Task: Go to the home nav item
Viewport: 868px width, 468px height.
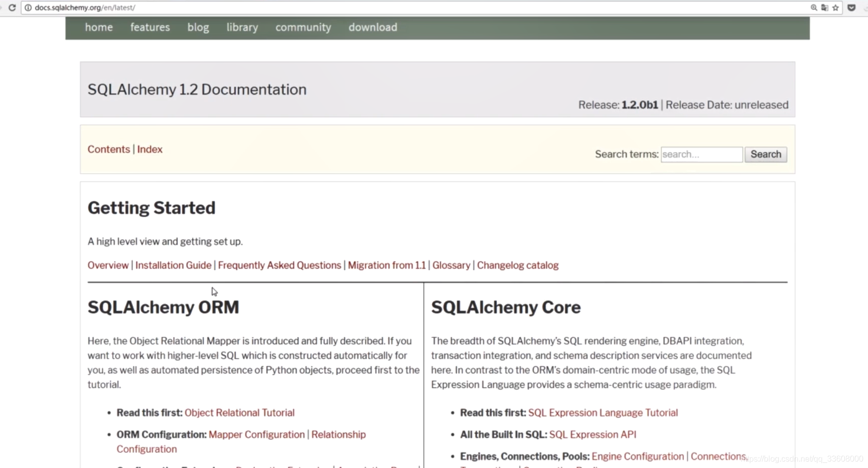Action: [x=99, y=27]
